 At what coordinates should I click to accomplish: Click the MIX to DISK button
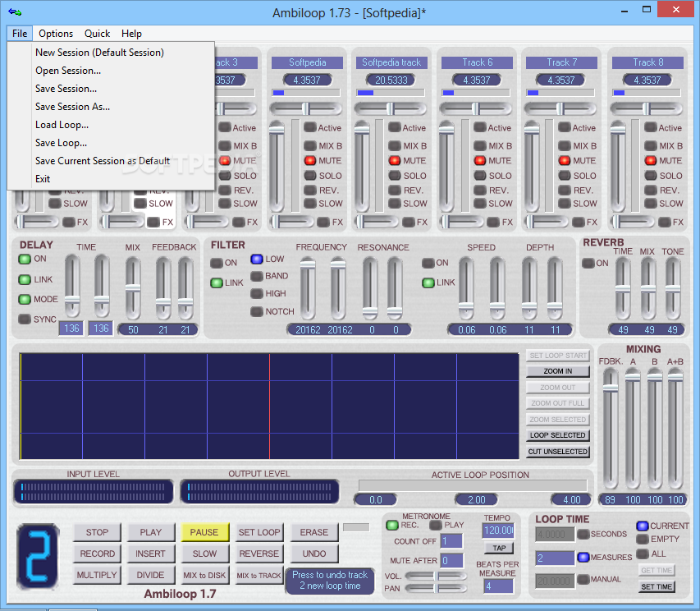(204, 575)
